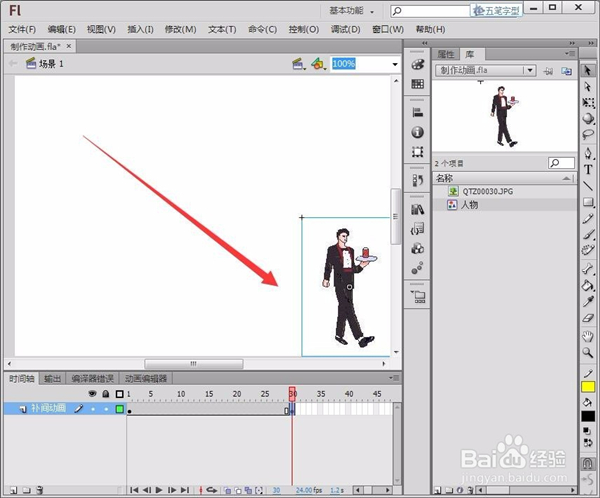Toggle sort order on 名称 column

click(x=567, y=178)
